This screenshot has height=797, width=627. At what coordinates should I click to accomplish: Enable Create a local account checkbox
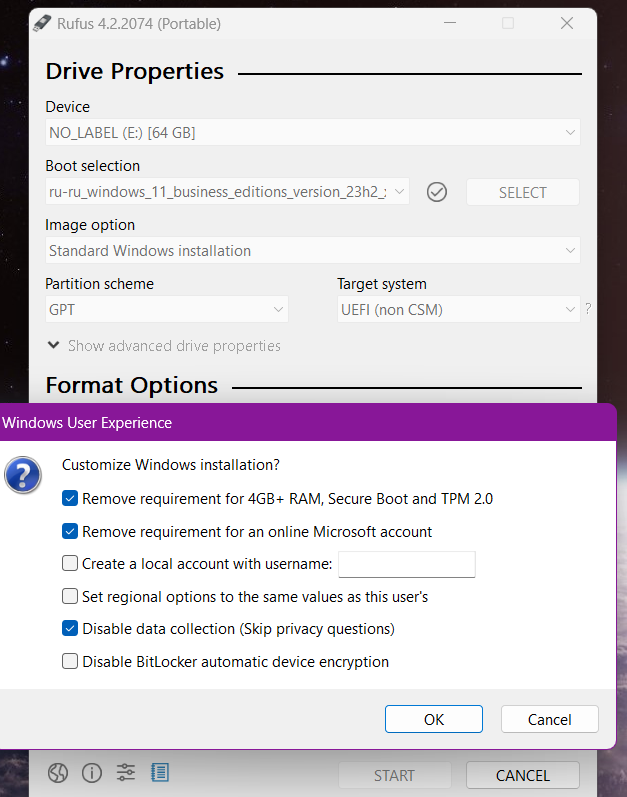coord(70,564)
